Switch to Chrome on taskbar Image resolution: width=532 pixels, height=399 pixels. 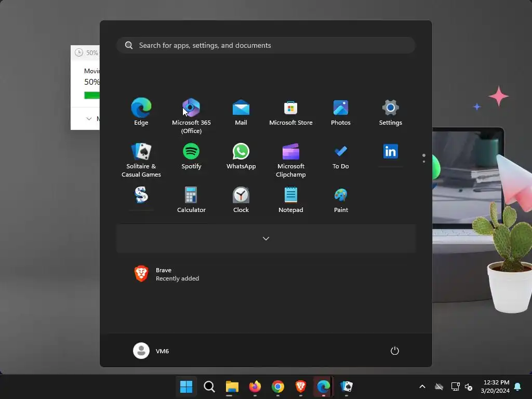(x=277, y=387)
